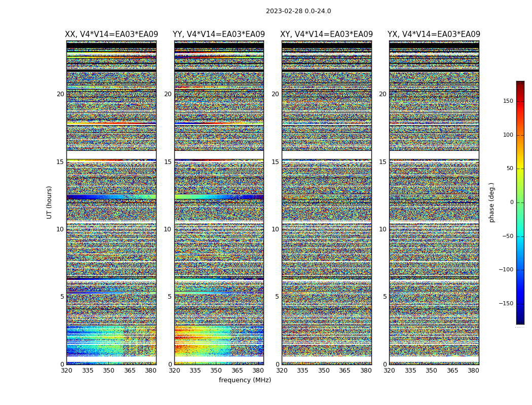Click the green middle of colorbar near 0

(520, 202)
